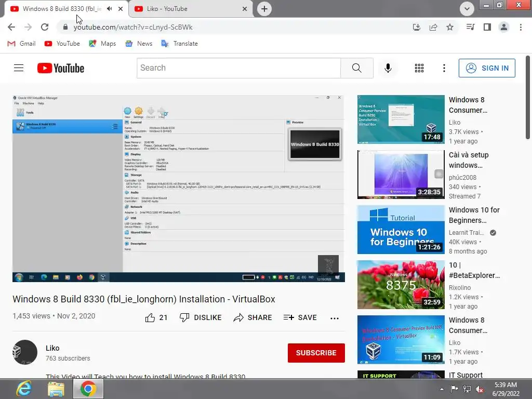Image resolution: width=532 pixels, height=399 pixels.
Task: Search with your voice microphone icon
Action: 388,68
